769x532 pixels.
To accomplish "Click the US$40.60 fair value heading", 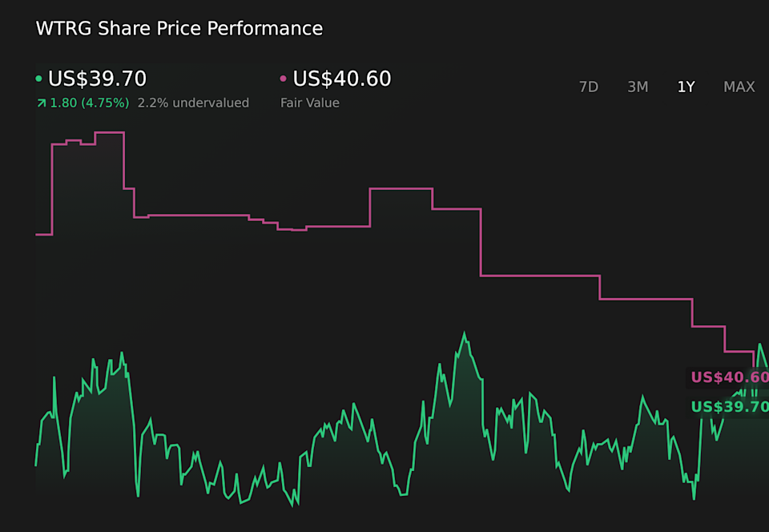I will pyautogui.click(x=342, y=79).
